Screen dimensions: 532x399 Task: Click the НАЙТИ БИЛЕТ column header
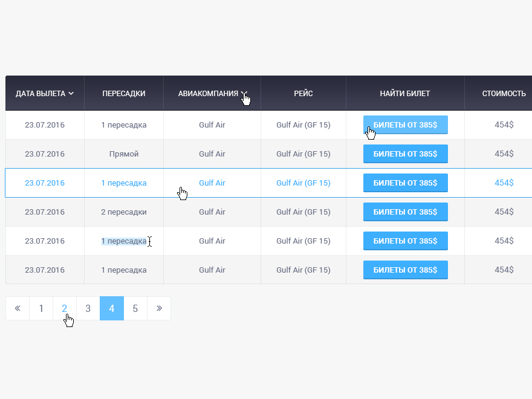pos(405,94)
